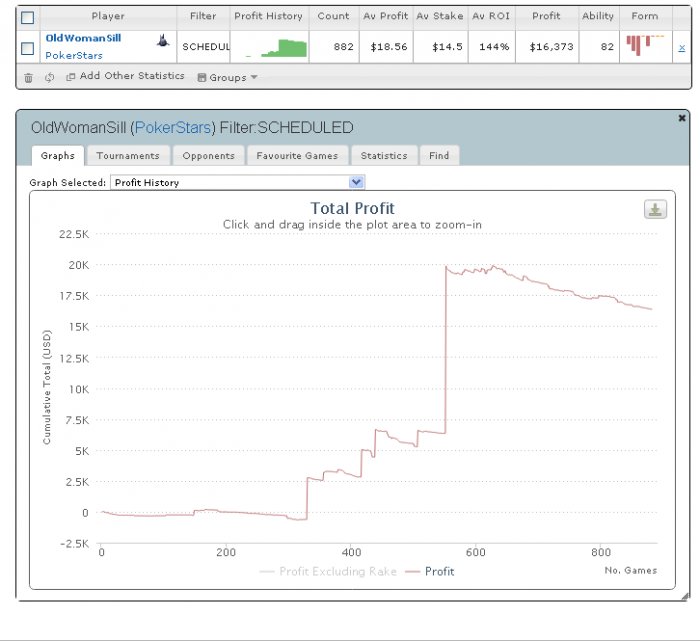
Task: Click the Profit History sparkline thumbnail
Action: tap(268, 47)
